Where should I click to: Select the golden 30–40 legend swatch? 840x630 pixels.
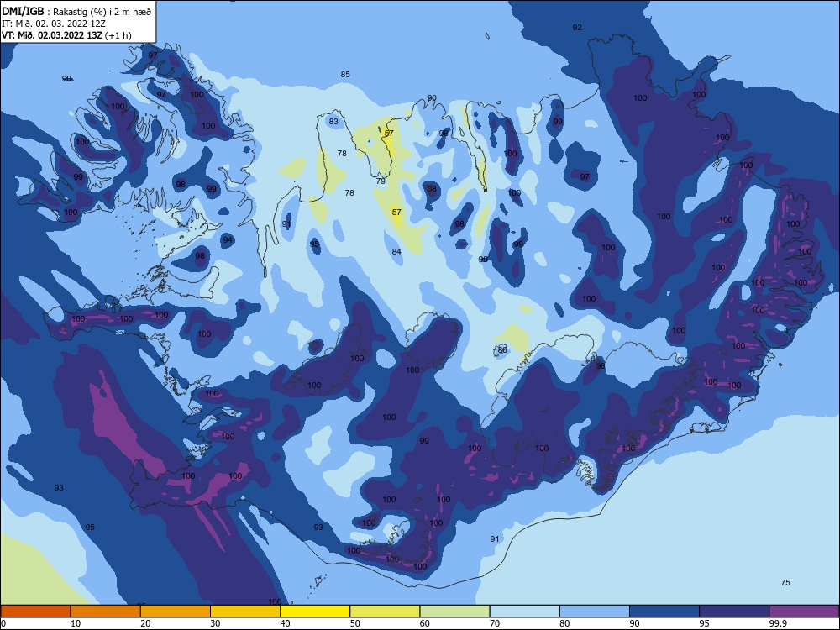click(x=245, y=612)
